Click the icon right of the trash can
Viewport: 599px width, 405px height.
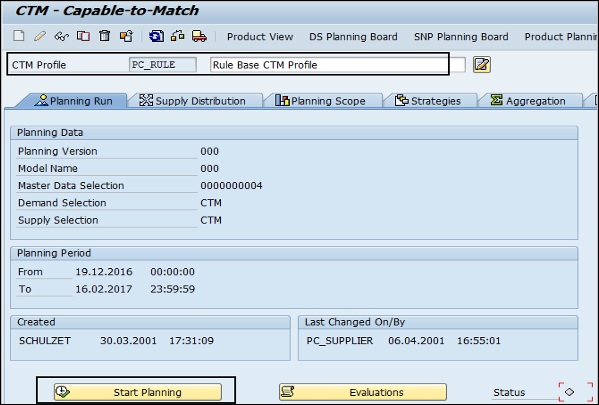coord(126,36)
